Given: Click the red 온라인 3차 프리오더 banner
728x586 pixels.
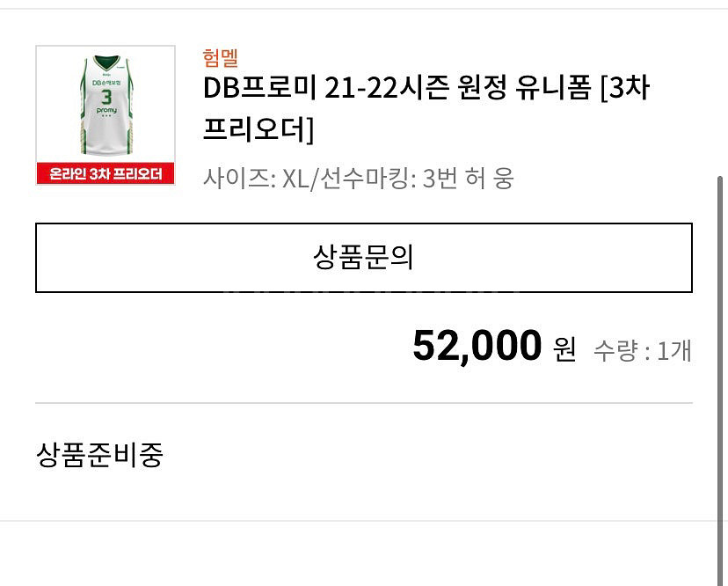Looking at the screenshot, I should (x=106, y=173).
